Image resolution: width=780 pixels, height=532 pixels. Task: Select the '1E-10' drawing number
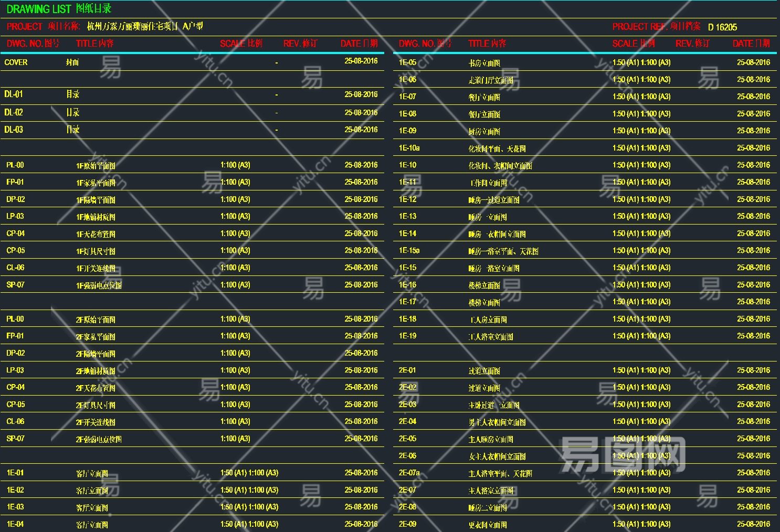click(407, 165)
